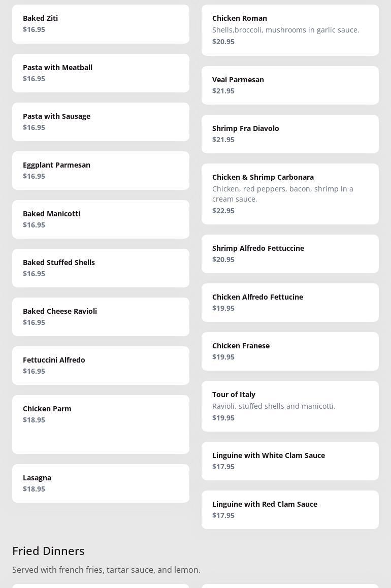Image resolution: width=391 pixels, height=588 pixels.
Task: Select the Tour of Italy dish
Action: click(x=290, y=406)
